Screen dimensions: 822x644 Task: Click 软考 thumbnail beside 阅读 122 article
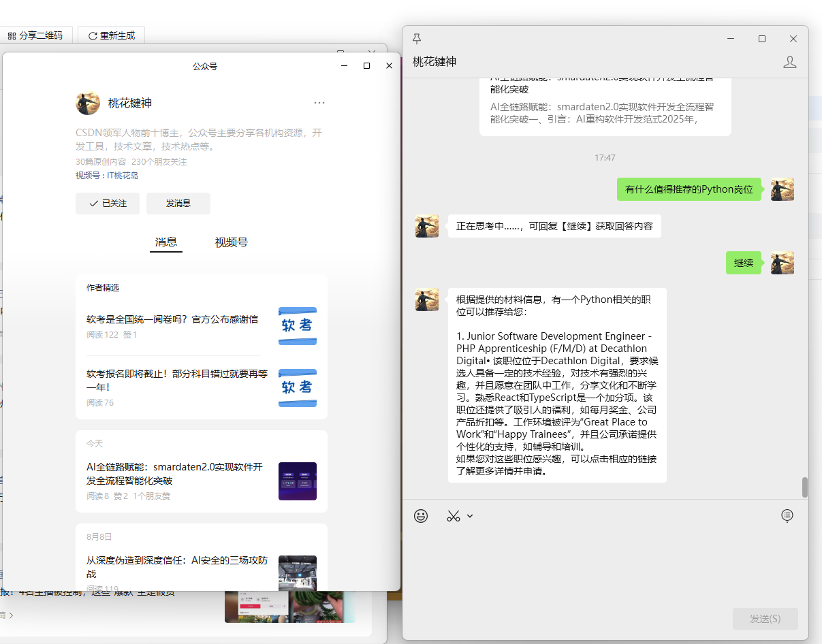(298, 326)
